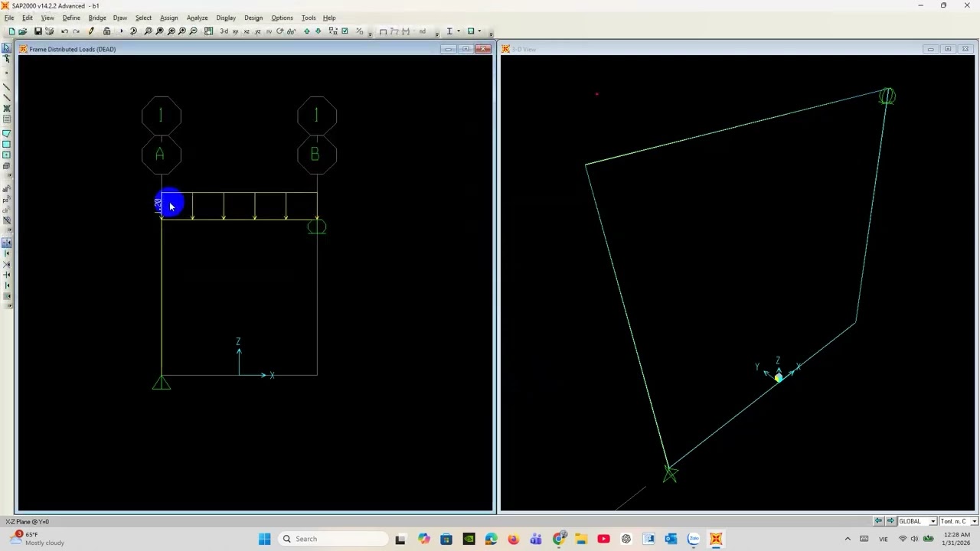Click the Select All tool icon
This screenshot has height=551, width=980.
point(7,188)
